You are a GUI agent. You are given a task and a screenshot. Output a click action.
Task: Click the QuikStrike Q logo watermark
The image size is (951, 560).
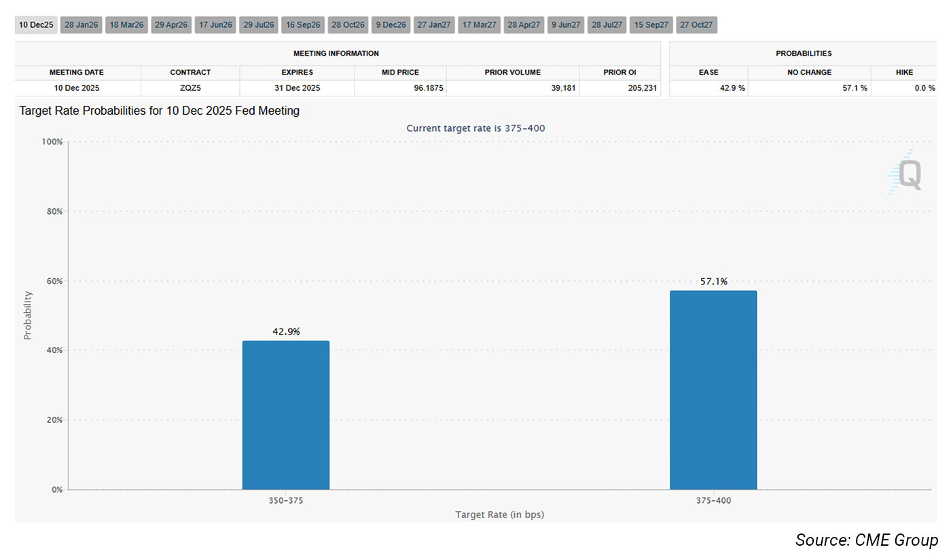(x=906, y=175)
